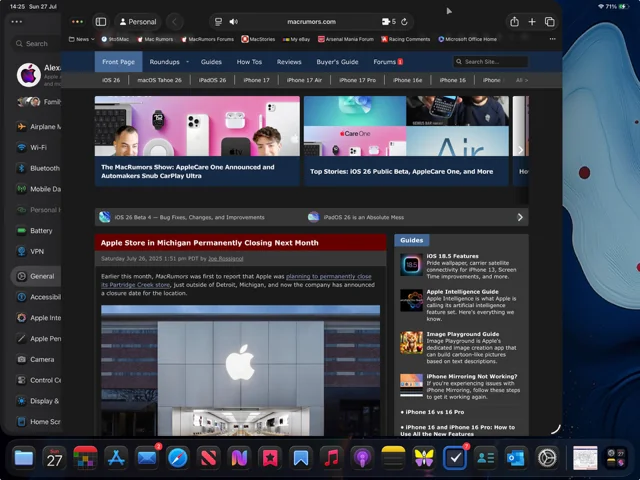Open Podcasts in the dock

[x=362, y=458]
